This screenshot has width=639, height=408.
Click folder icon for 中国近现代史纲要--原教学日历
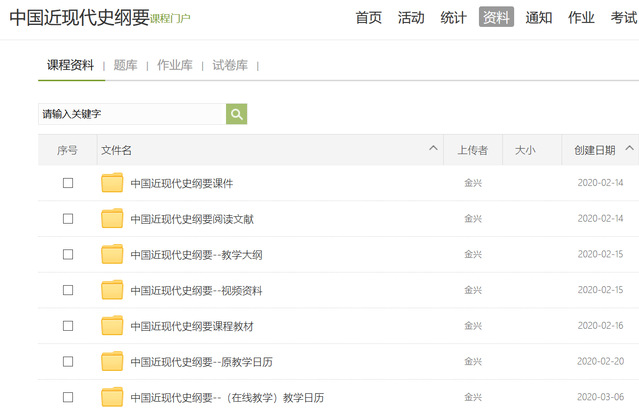tap(112, 361)
